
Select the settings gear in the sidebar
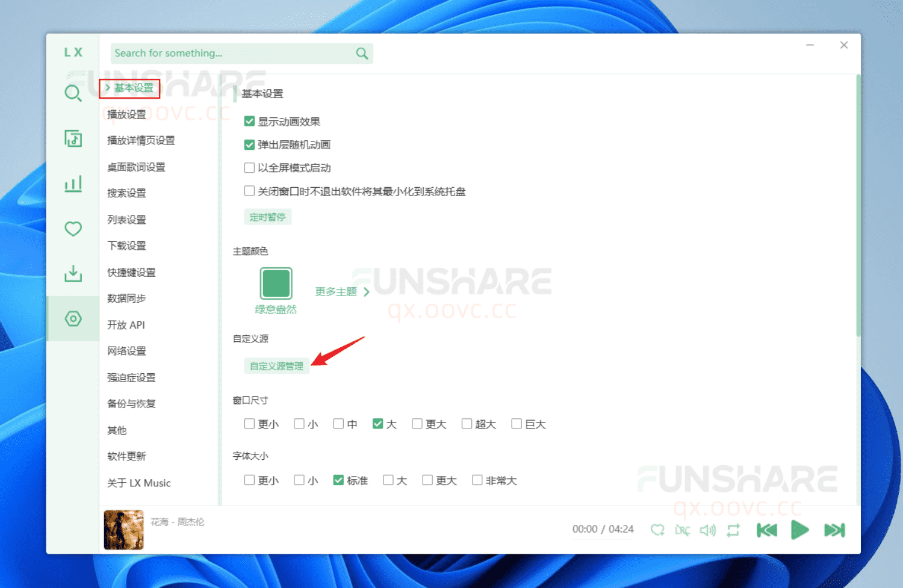click(73, 318)
